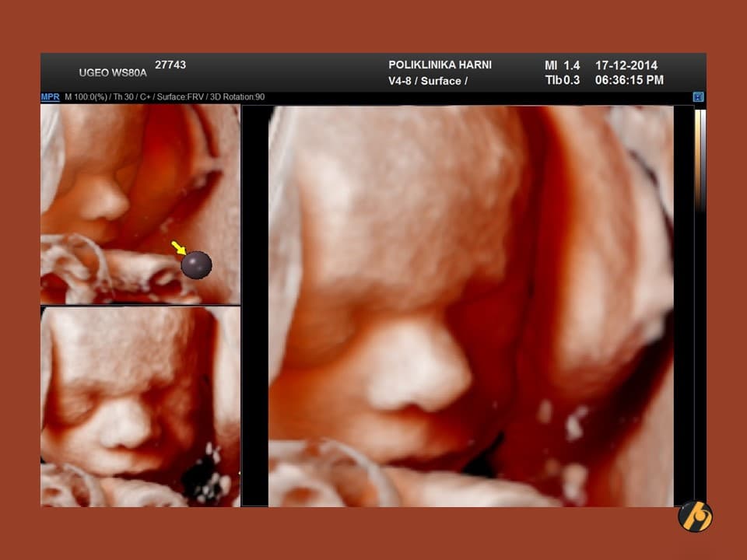747x560 pixels.
Task: Open the MPR link
Action: click(x=50, y=97)
